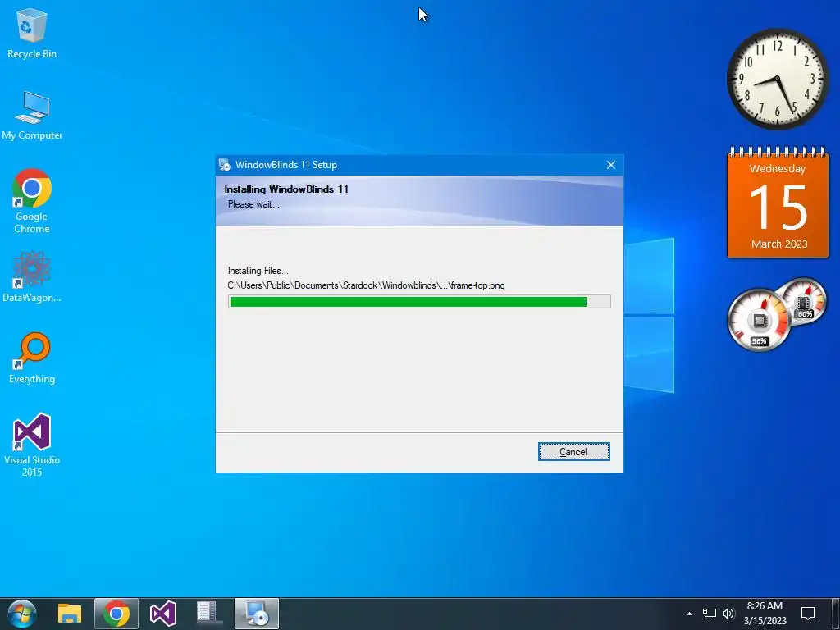
Task: Select the My Computer desktop icon
Action: coord(32,116)
